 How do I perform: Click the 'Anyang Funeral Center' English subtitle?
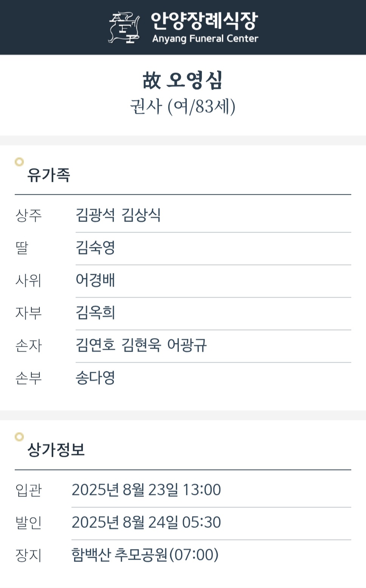click(205, 39)
